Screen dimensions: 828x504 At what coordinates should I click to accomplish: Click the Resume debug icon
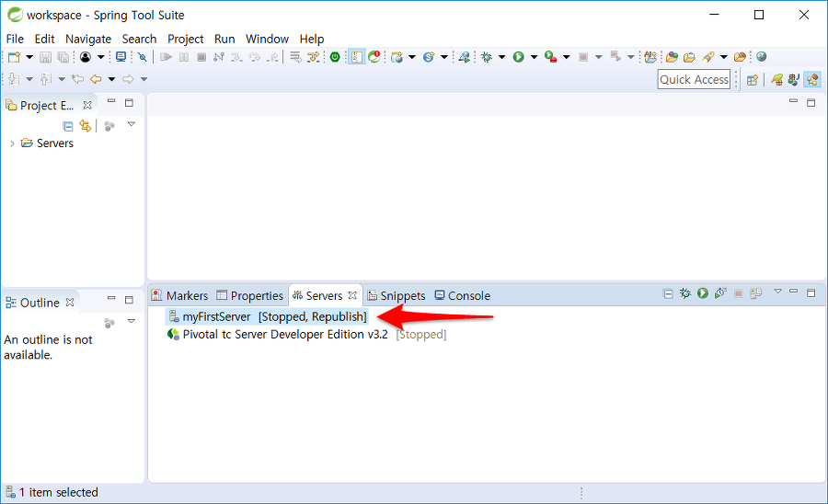[166, 57]
